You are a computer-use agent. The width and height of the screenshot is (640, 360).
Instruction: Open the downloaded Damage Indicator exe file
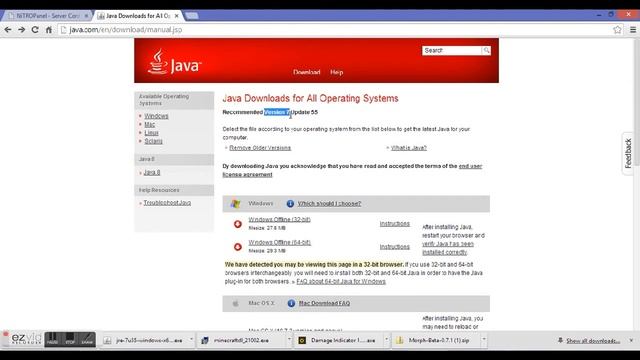338,340
